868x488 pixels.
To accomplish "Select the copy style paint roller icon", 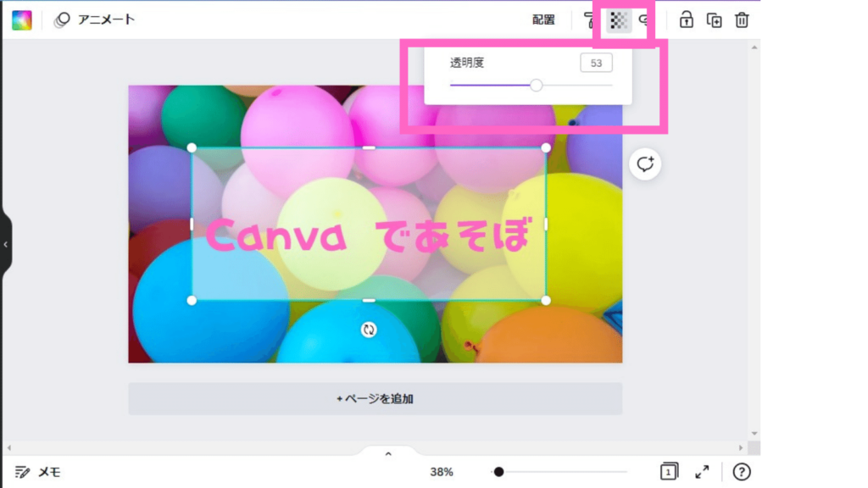I will pos(589,20).
